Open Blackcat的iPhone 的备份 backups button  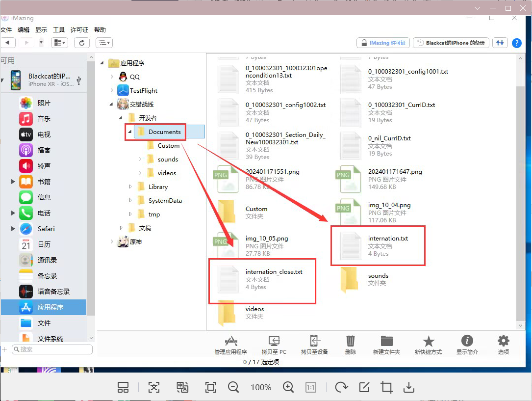451,43
